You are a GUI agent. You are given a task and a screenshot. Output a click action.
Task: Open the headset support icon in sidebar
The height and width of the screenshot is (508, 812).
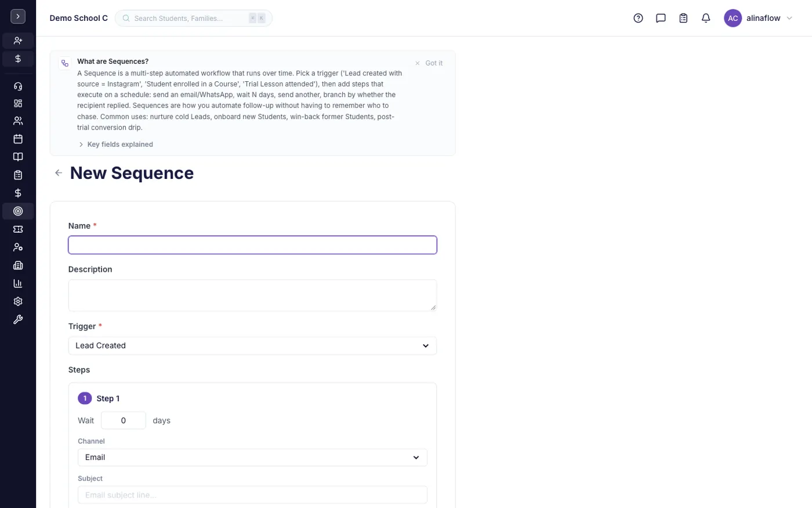[x=18, y=87]
